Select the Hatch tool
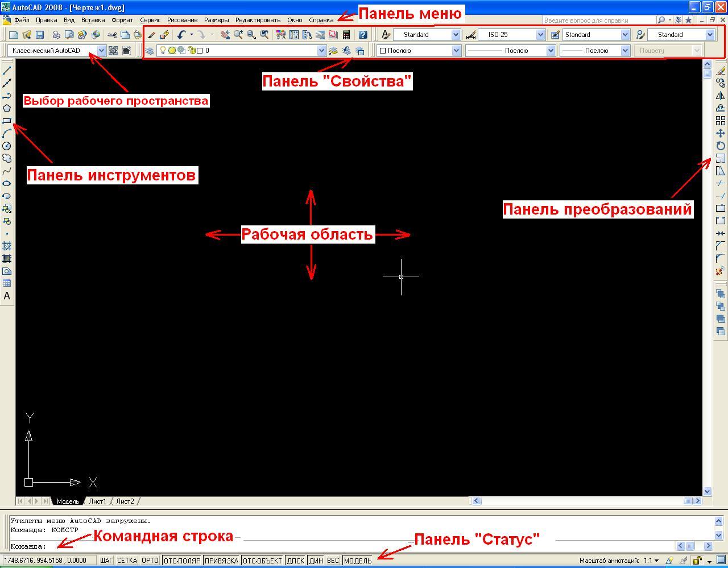This screenshot has height=568, width=728. pos(7,246)
